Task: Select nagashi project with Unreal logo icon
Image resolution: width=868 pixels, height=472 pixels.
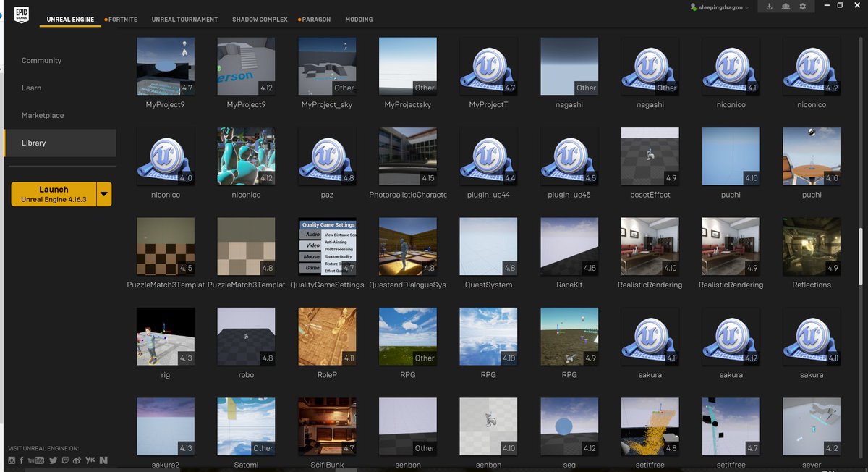Action: coord(650,67)
